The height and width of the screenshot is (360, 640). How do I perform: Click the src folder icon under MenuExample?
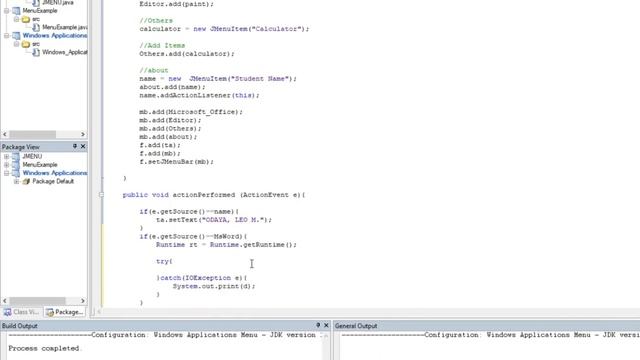tap(26, 19)
